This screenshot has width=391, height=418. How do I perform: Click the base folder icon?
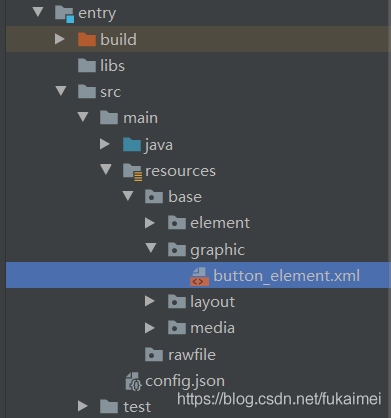[x=154, y=197]
